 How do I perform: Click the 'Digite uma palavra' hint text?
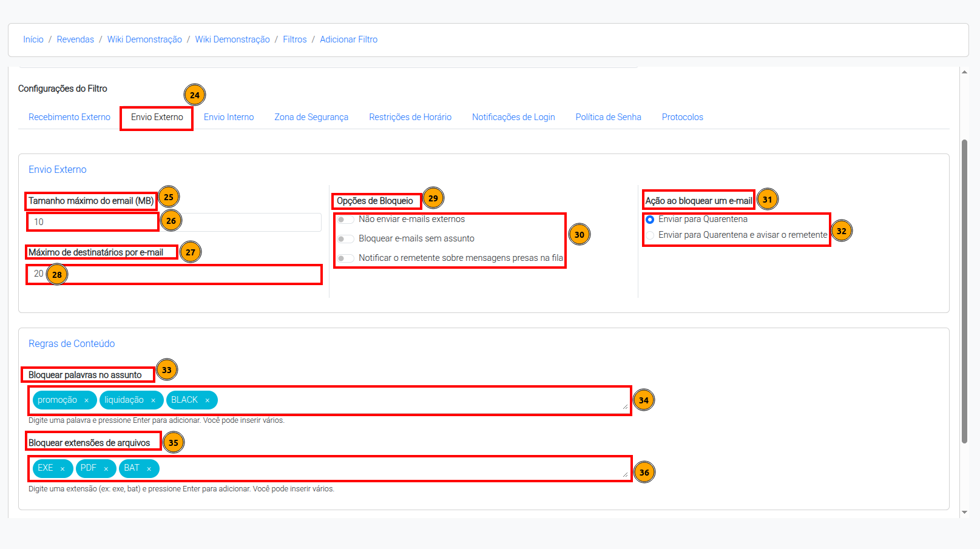(157, 420)
